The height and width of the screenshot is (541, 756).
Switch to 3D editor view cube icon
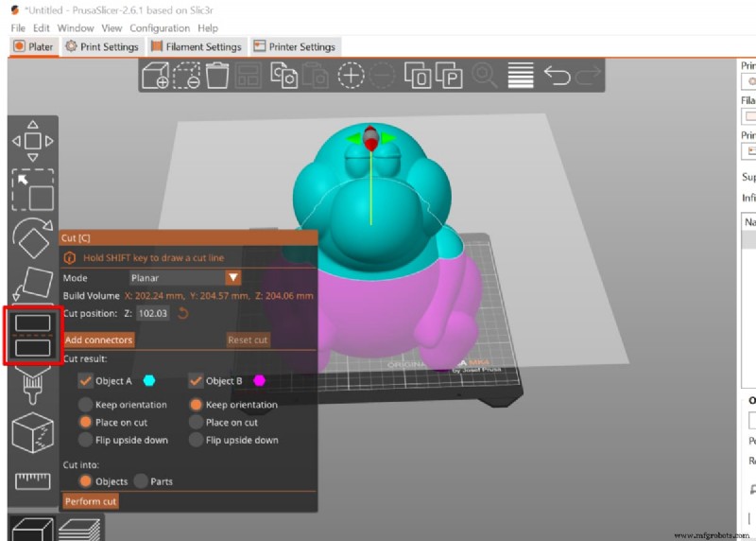[x=33, y=529]
